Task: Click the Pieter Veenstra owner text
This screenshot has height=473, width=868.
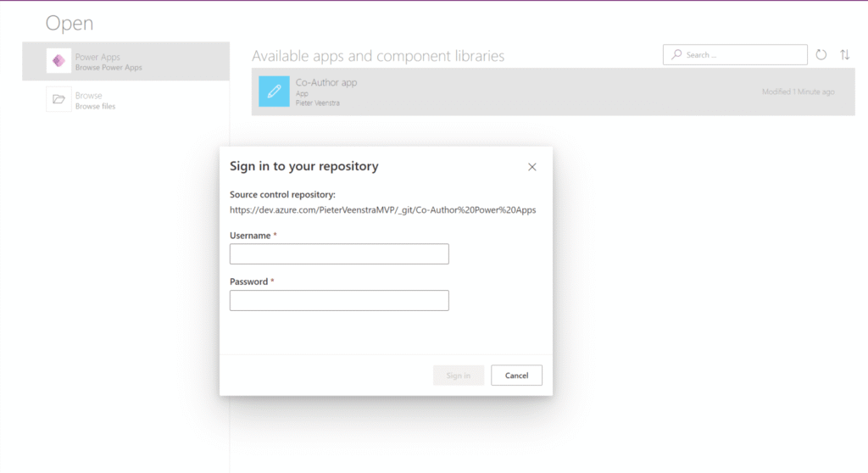Action: pyautogui.click(x=318, y=103)
